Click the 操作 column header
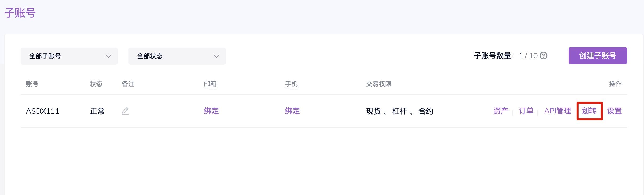This screenshot has width=644, height=195. (615, 84)
